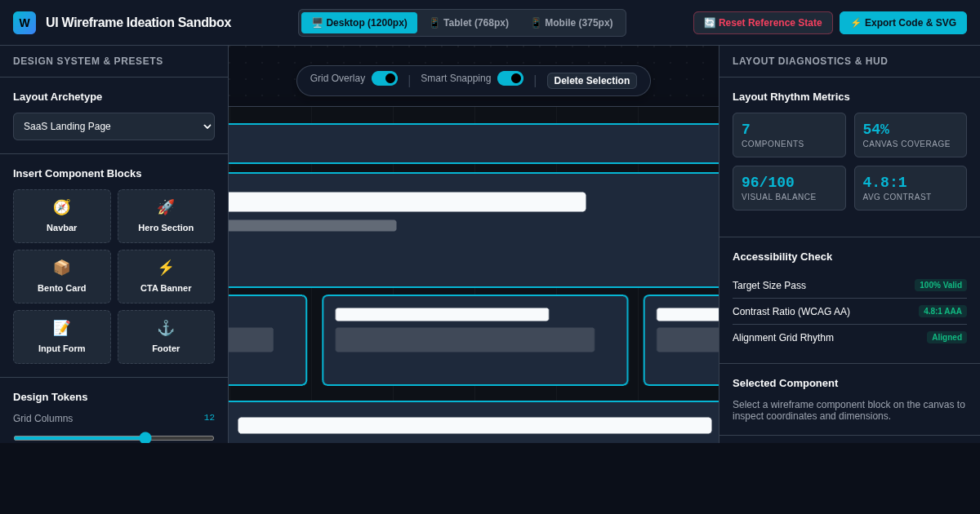This screenshot has height=514, width=980.
Task: Click the Grid Columns slider
Action: [114, 437]
